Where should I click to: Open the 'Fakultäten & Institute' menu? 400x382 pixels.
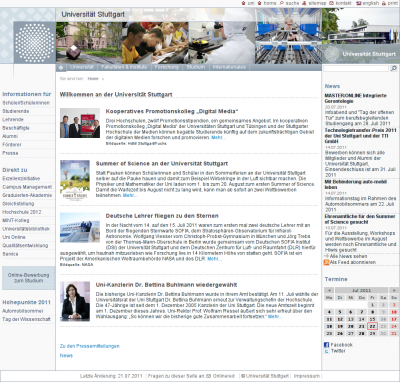coord(124,67)
